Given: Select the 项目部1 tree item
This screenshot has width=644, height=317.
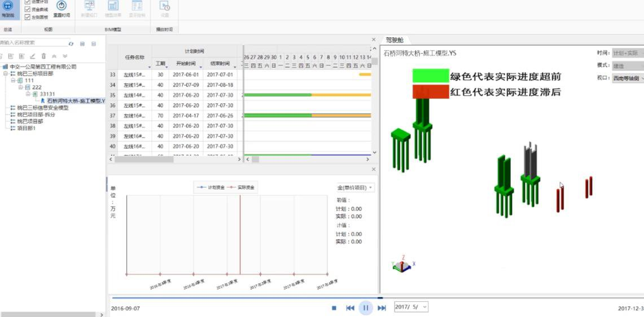Looking at the screenshot, I should point(27,128).
